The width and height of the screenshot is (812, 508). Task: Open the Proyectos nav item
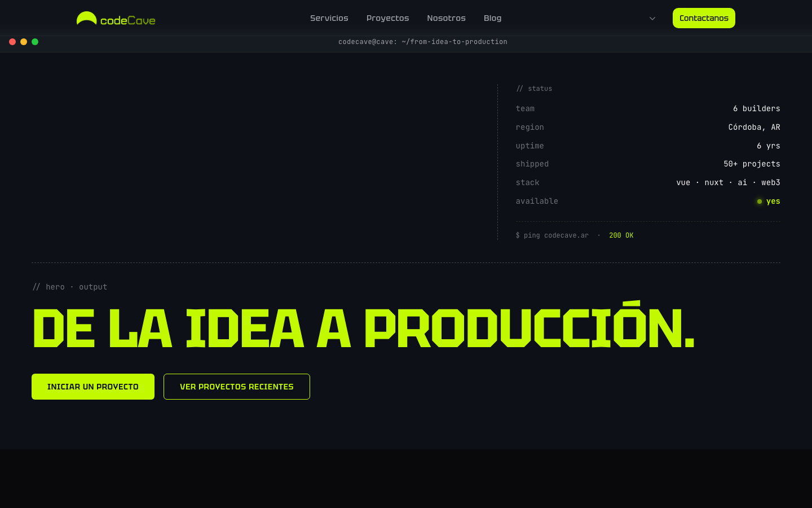(388, 18)
